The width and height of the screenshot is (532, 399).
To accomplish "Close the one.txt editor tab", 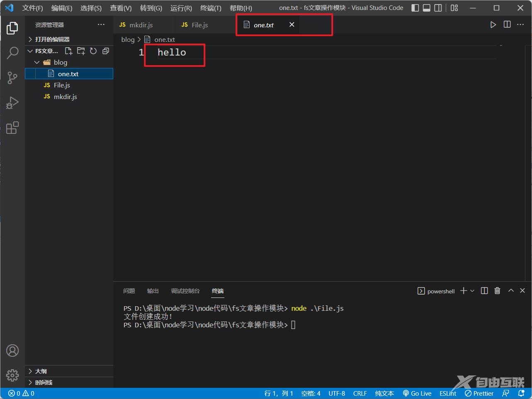I will 292,25.
